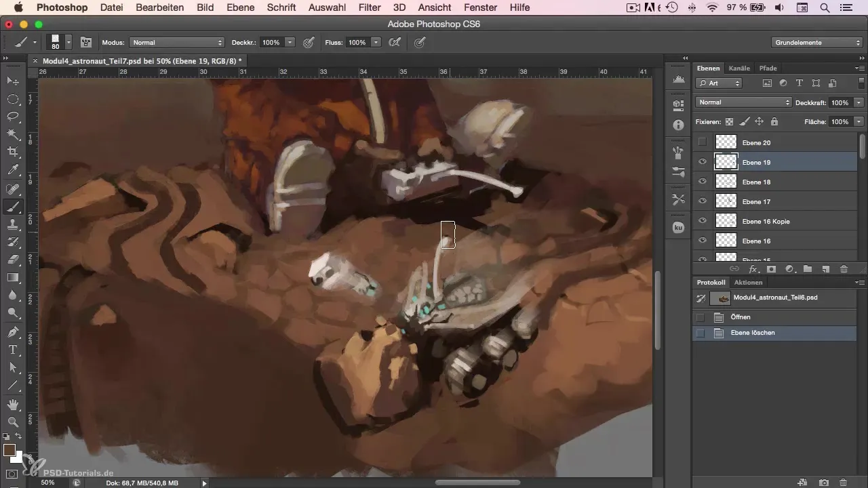Screen dimensions: 868x488
Task: Toggle lock all padlock icon
Action: [x=774, y=122]
